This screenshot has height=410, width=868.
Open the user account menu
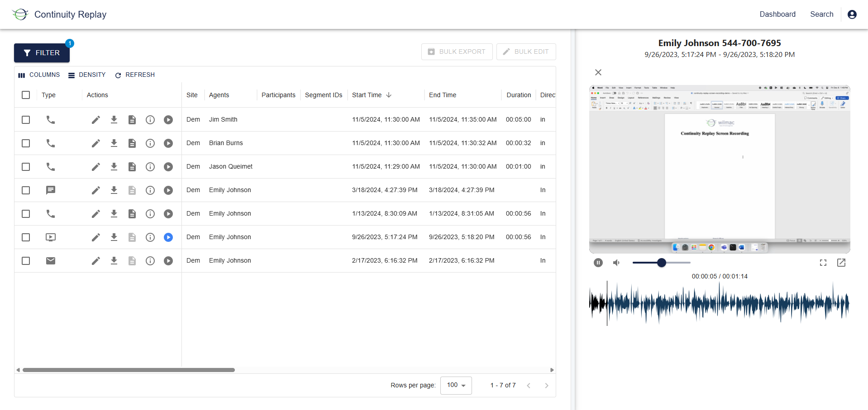[x=852, y=14]
